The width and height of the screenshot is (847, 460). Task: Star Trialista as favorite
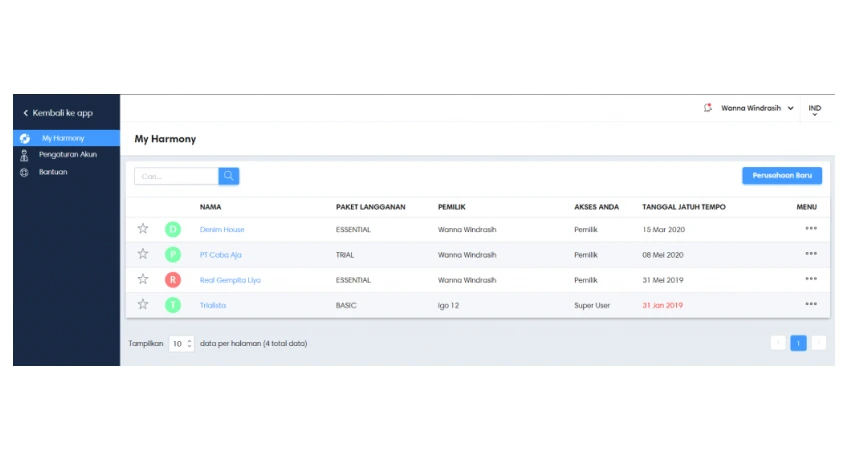[143, 304]
